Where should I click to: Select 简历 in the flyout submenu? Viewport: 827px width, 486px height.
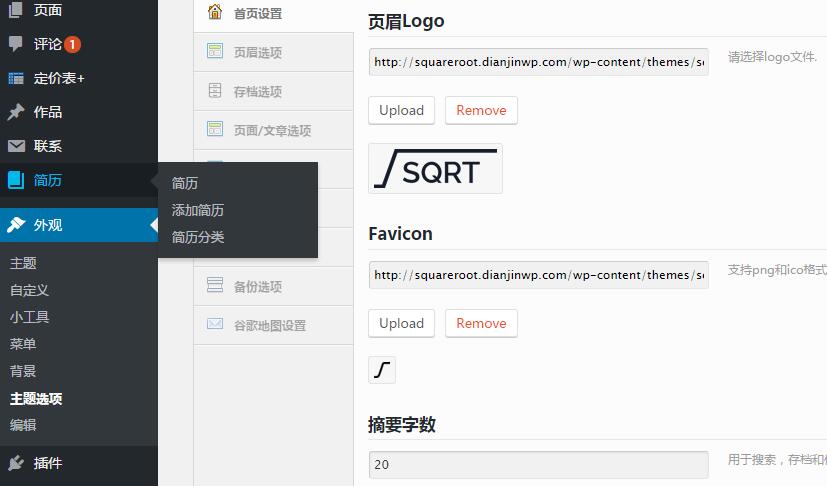(185, 183)
